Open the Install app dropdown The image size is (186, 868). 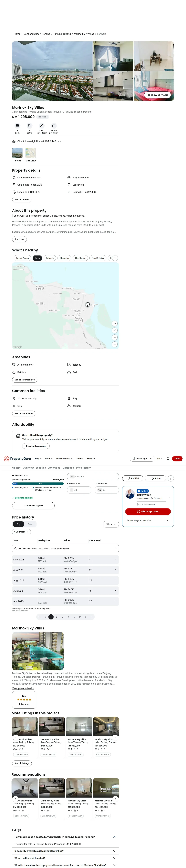(x=142, y=459)
